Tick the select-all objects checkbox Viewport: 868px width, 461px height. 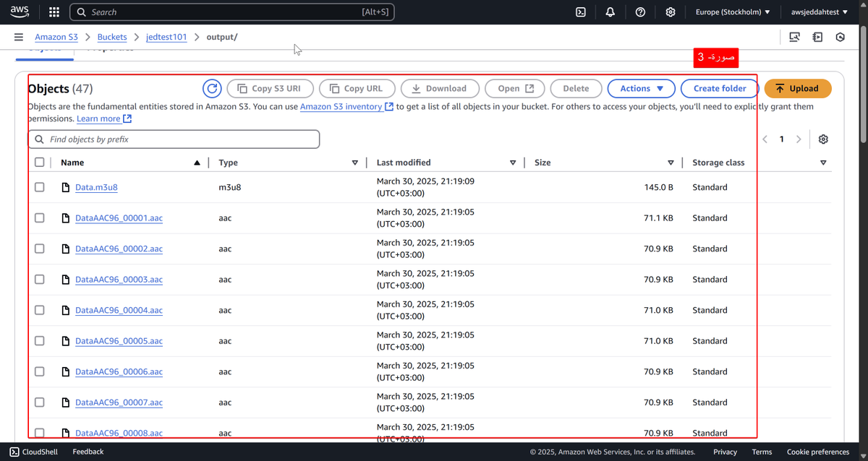[x=40, y=163]
